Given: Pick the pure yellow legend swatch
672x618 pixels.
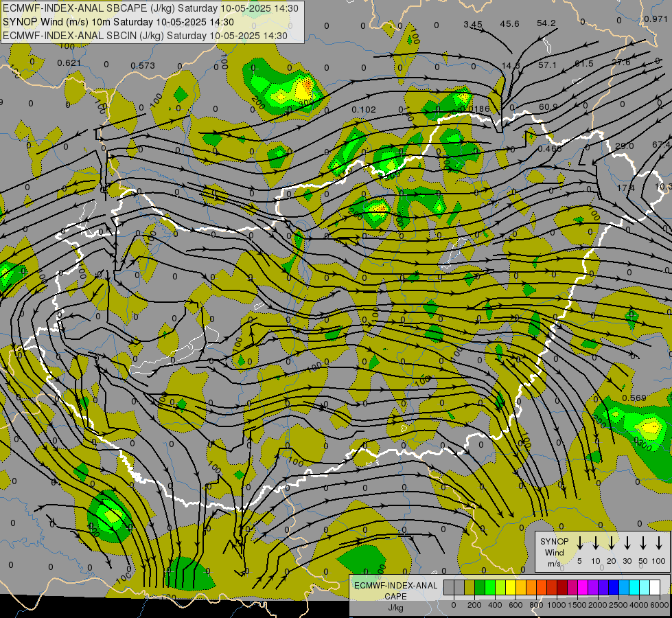Looking at the screenshot, I should click(511, 587).
